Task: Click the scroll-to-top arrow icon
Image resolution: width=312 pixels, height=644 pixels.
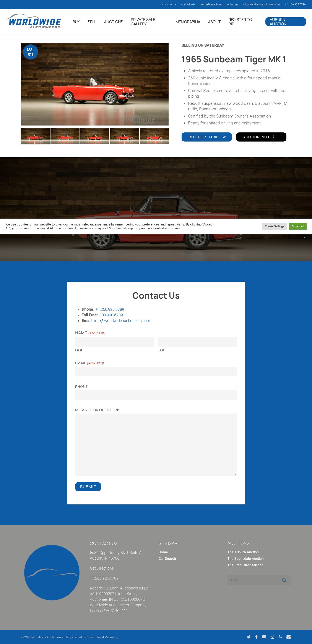Action: click(305, 237)
